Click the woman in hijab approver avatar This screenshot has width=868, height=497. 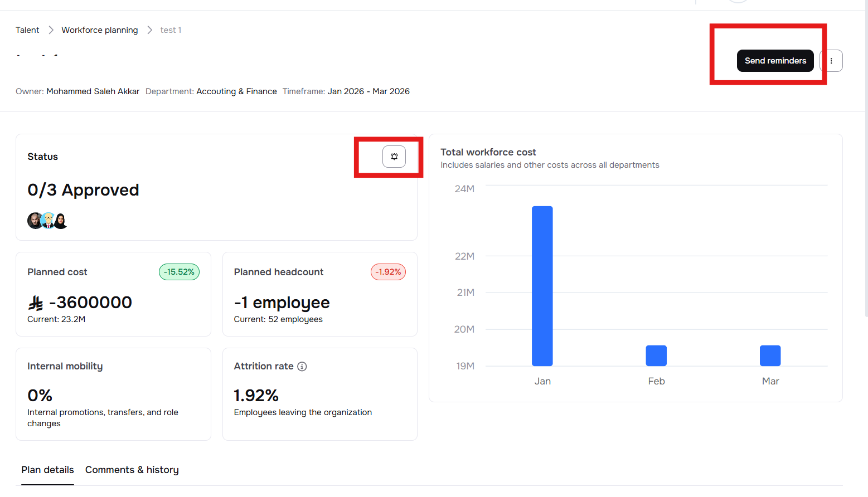tap(61, 221)
